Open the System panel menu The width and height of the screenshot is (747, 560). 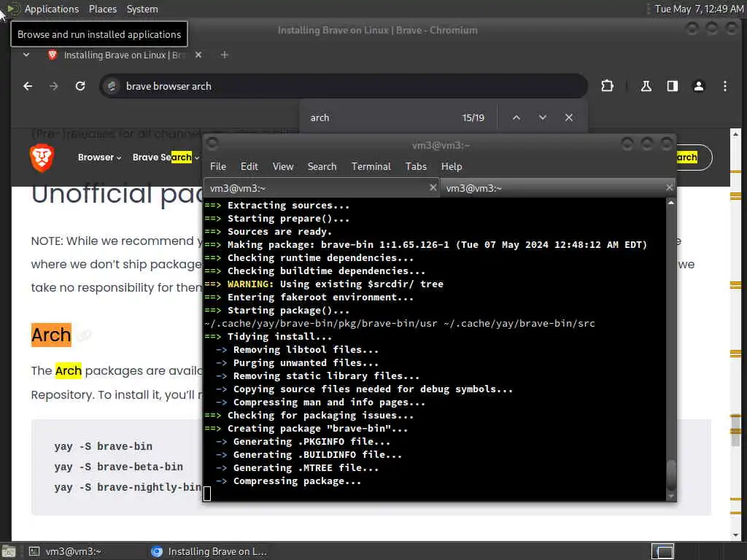[x=142, y=9]
